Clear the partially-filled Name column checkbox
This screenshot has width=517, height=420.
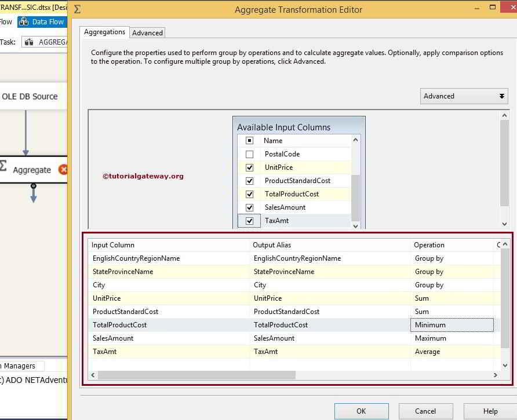point(249,140)
